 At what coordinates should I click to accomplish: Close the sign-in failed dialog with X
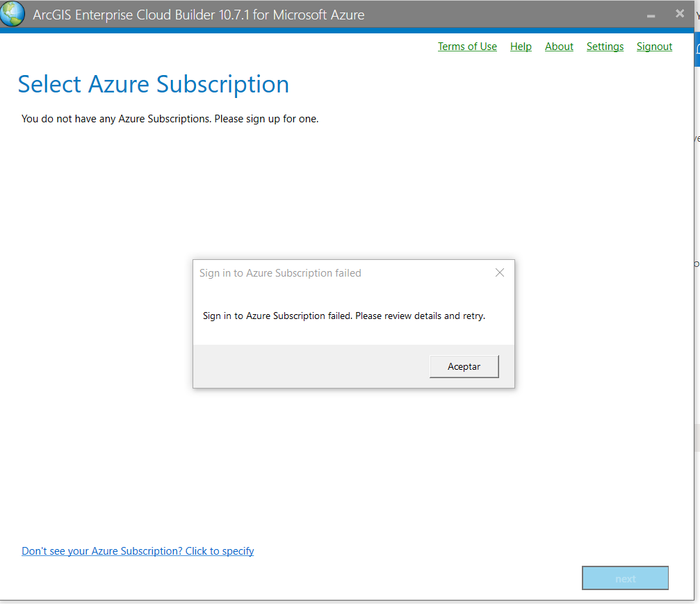pos(500,272)
